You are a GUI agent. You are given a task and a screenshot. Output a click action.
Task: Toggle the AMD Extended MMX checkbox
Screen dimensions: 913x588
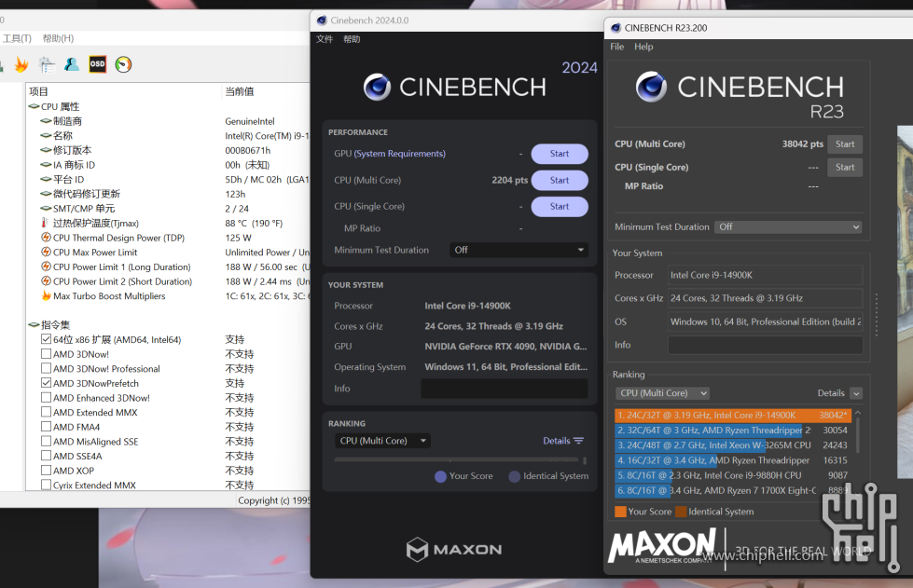point(46,412)
